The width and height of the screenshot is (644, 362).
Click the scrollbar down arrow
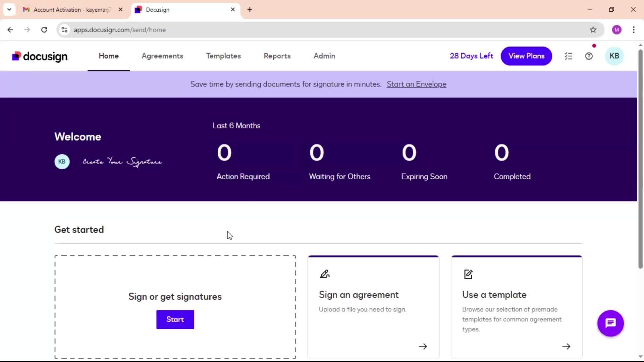click(x=640, y=357)
